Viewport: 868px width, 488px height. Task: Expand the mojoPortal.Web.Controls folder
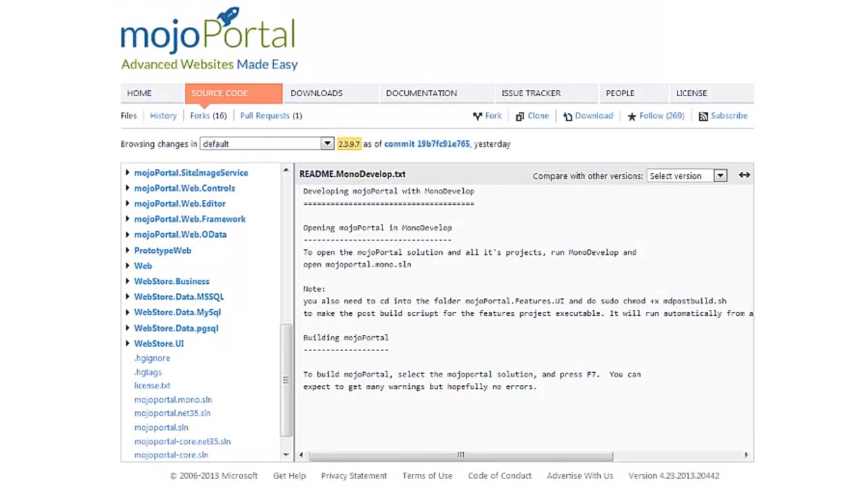[x=127, y=188]
